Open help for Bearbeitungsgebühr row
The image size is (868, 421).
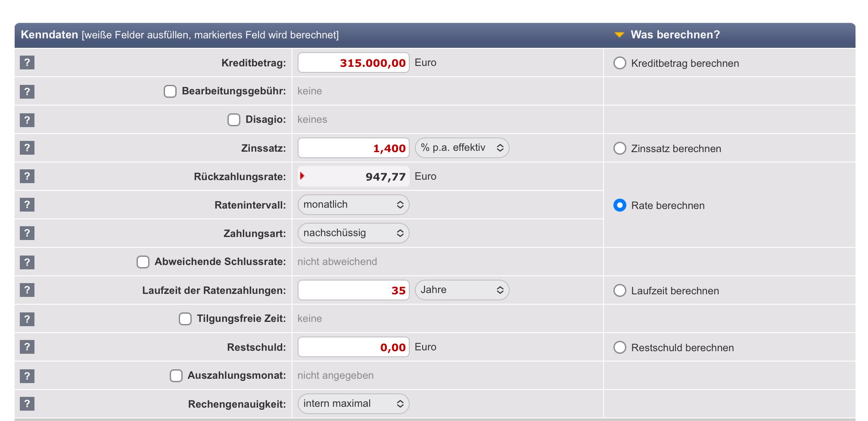pos(27,91)
